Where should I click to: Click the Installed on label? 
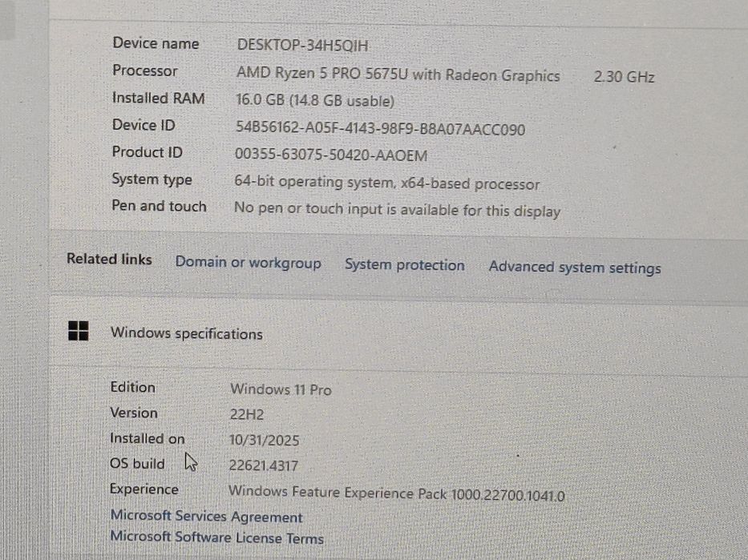coord(147,438)
